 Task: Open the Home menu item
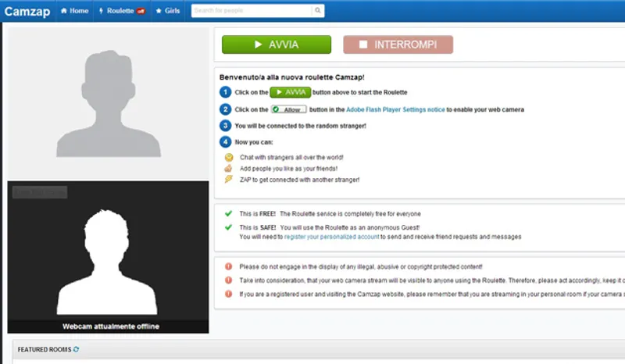[74, 11]
